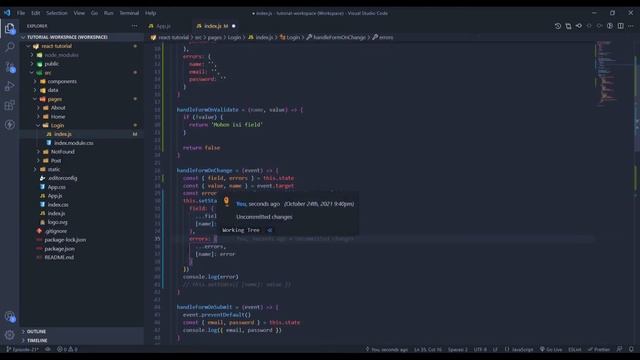This screenshot has width=640, height=360.
Task: Click the Go Live status bar button
Action: [551, 349]
